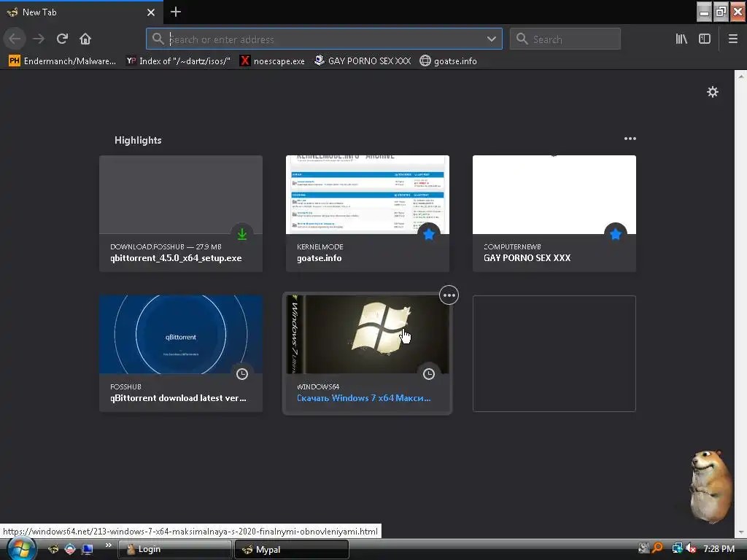This screenshot has height=560, width=747.
Task: Open the COMPUTERNEWB highlight card
Action: (x=554, y=214)
